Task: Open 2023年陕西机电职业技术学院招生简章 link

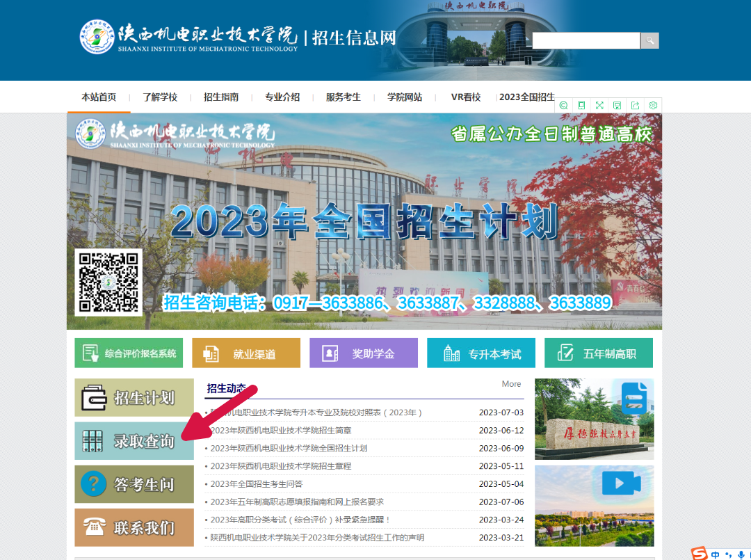Action: click(x=281, y=430)
